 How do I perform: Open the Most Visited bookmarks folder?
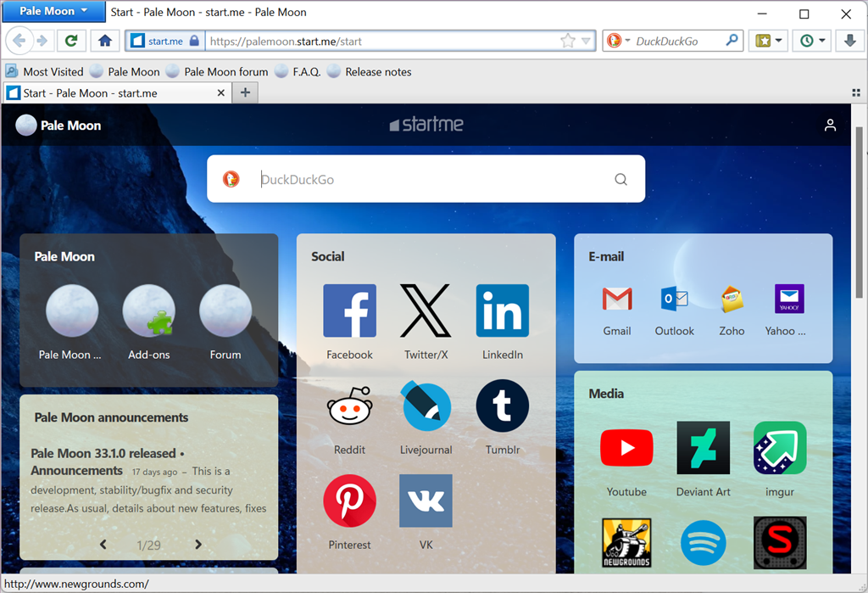tap(44, 71)
